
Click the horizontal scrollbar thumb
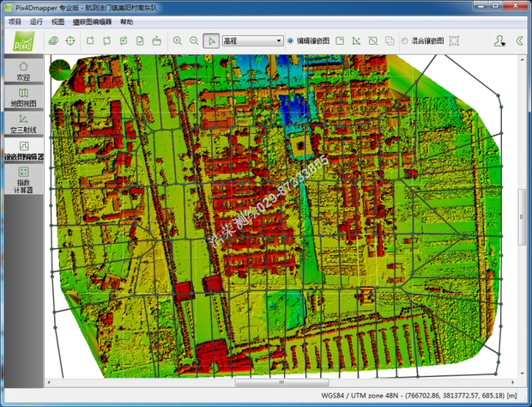point(282,383)
